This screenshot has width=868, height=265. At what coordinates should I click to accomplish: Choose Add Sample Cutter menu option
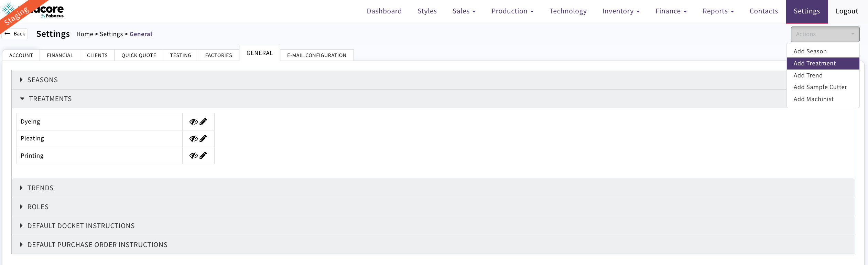point(820,87)
